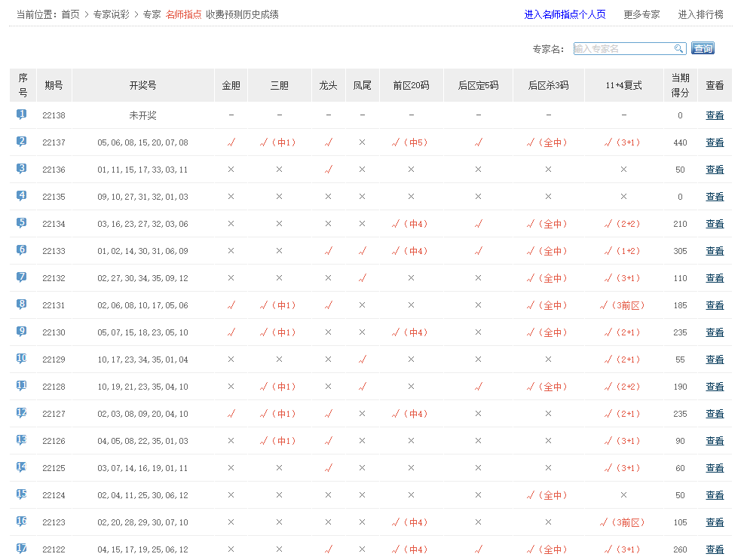Open 首页 in the breadcrumb
The height and width of the screenshot is (560, 744).
coord(70,14)
